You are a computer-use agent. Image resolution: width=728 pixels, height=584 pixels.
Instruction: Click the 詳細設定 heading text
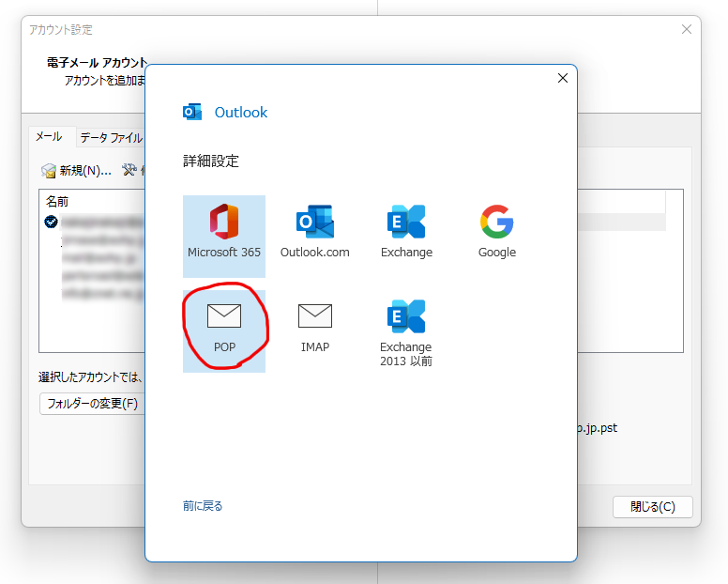pyautogui.click(x=211, y=161)
